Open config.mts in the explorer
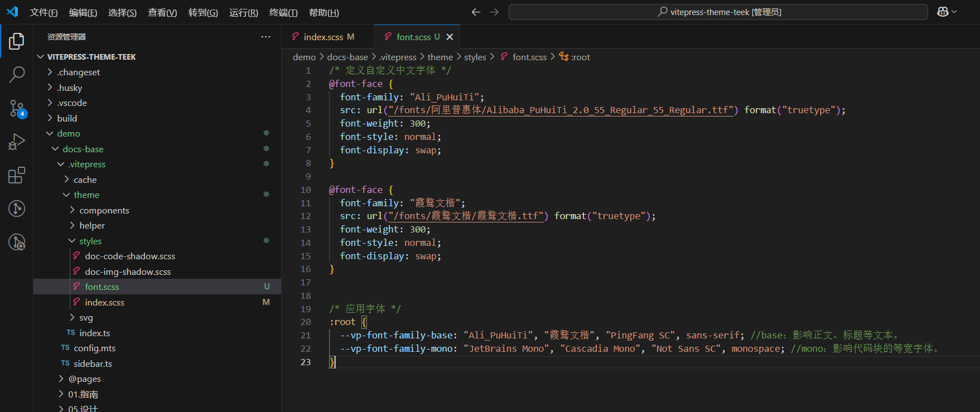This screenshot has width=980, height=412. [x=157, y=348]
